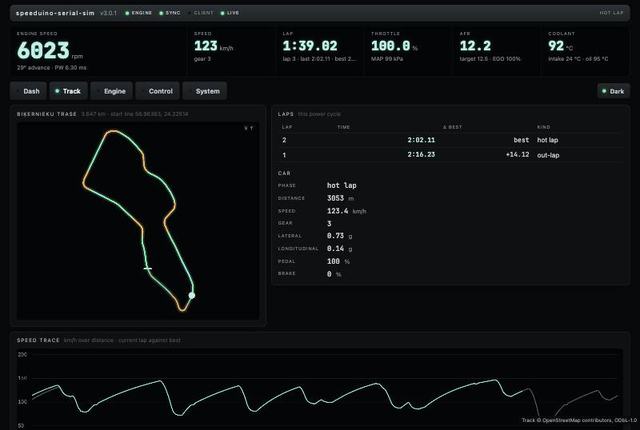Viewport: 640px width, 430px height.
Task: Click the car SPEED value 123.4 km/h
Action: pyautogui.click(x=346, y=211)
